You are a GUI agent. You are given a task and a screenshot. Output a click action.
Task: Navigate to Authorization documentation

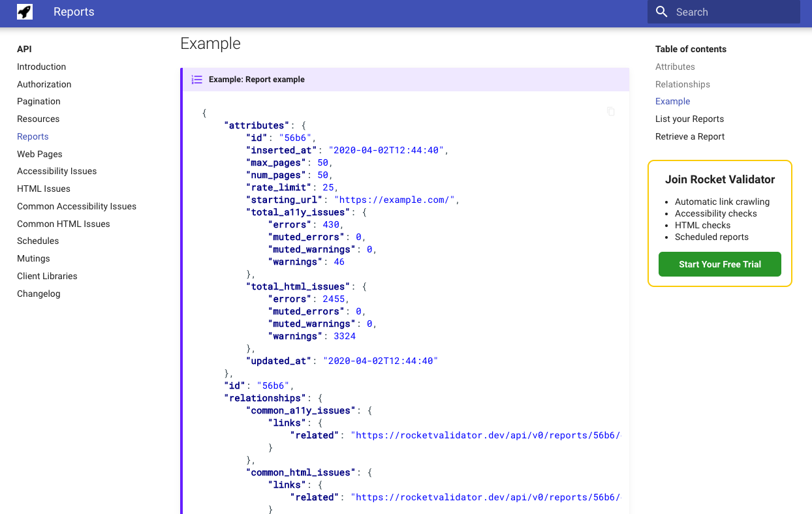click(44, 83)
